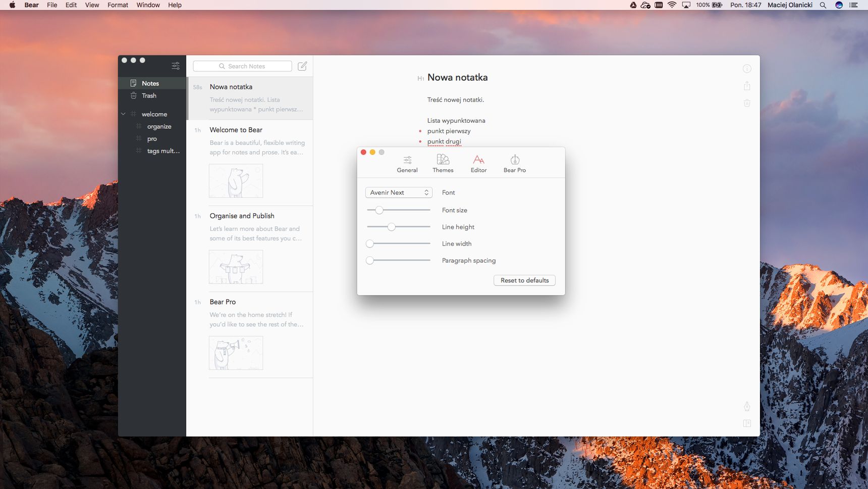This screenshot has height=489, width=868.
Task: Open the Nowa notatka note in list
Action: pos(250,98)
